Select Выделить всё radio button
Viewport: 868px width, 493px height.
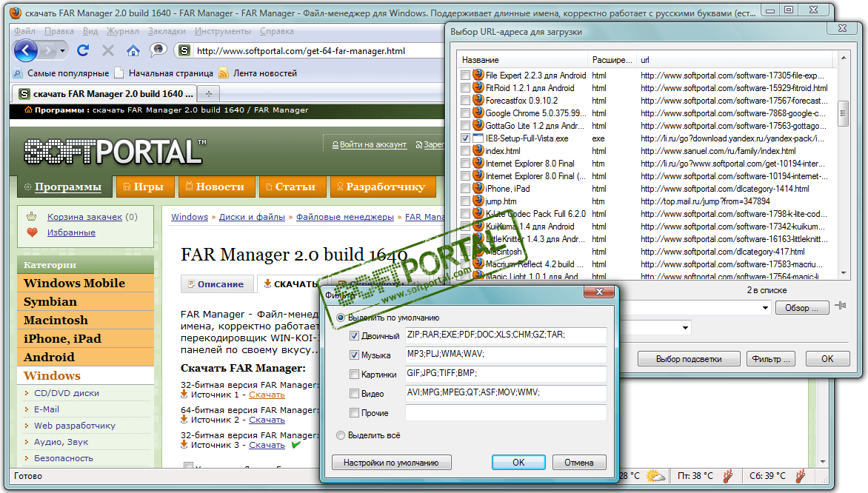[x=341, y=435]
